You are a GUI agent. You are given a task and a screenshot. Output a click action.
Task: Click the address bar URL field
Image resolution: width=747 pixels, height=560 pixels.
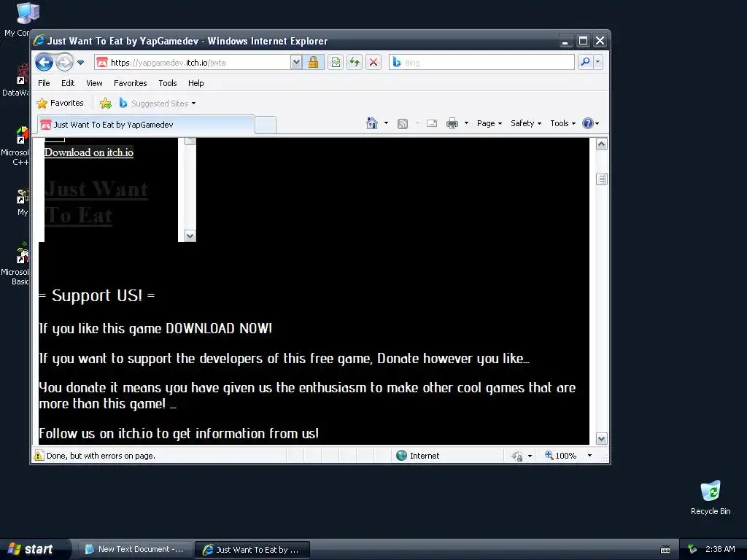click(193, 63)
